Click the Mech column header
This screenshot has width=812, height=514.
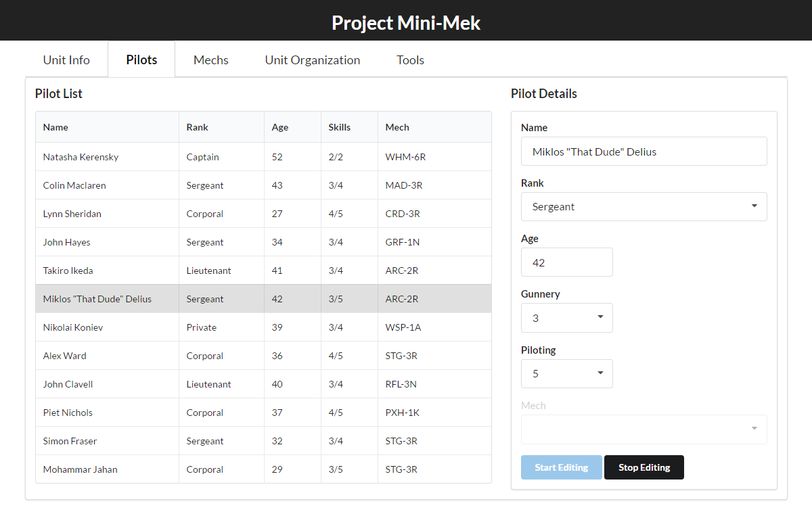[x=435, y=127]
